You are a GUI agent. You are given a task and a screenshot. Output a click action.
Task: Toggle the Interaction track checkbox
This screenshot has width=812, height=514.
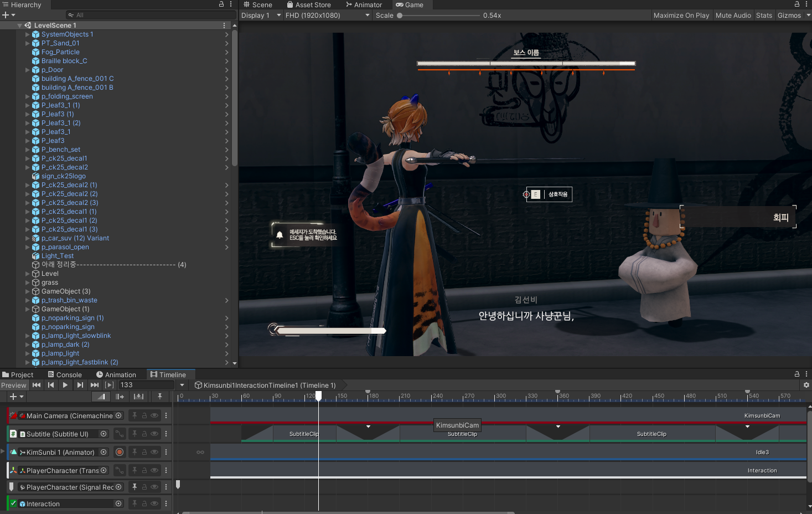point(13,503)
